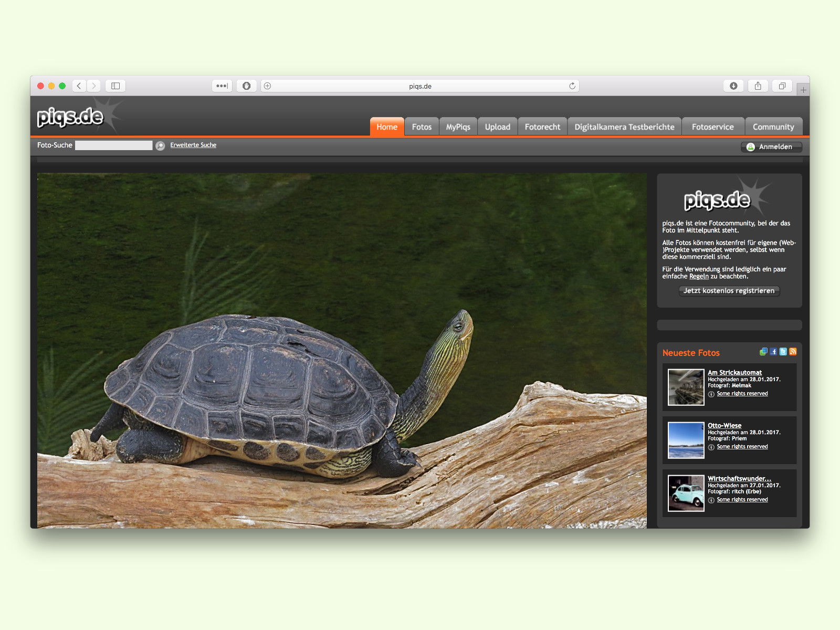Click the plus icon in address bar
Screen dimensions: 840x630
coord(267,86)
